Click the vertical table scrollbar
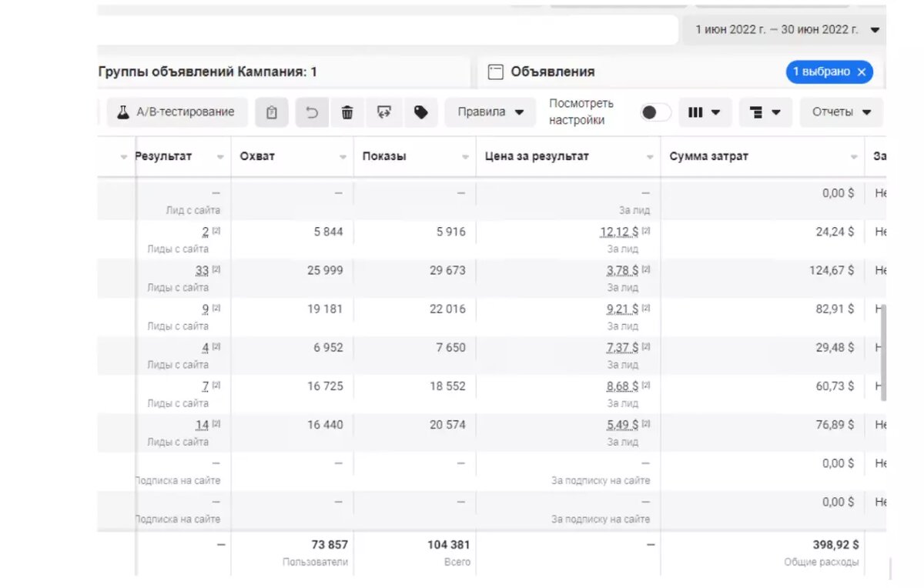Image resolution: width=924 pixels, height=588 pixels. 883,352
